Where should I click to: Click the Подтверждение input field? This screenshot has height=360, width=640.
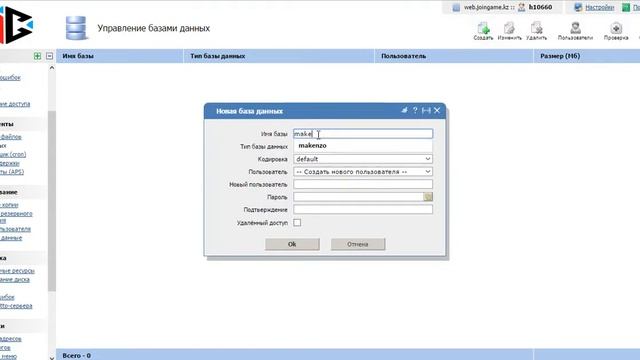point(363,209)
